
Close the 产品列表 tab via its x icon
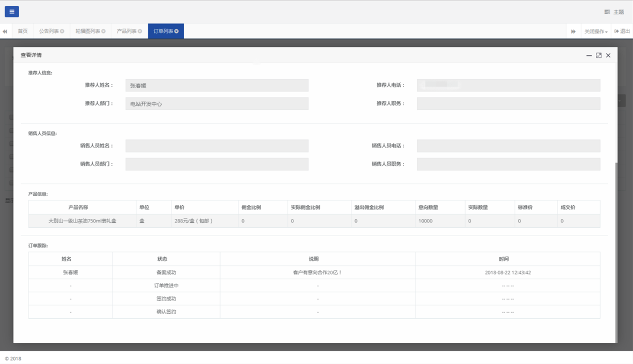coord(140,31)
